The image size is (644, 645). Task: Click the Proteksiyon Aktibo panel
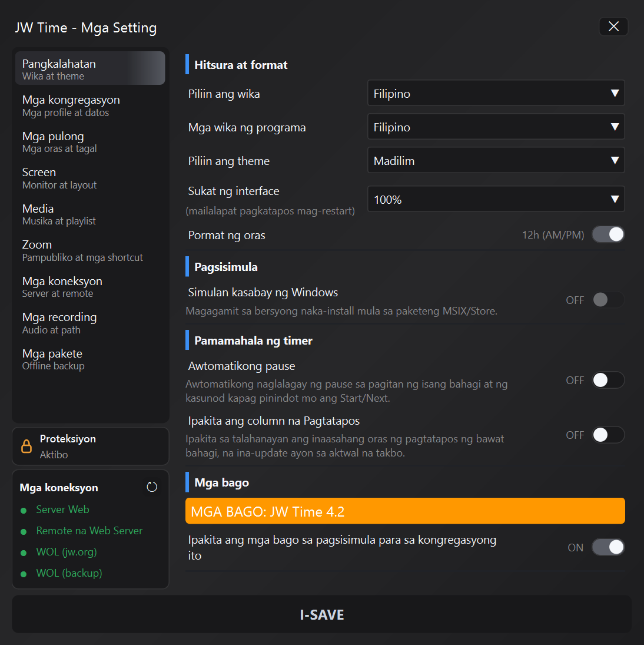point(91,446)
